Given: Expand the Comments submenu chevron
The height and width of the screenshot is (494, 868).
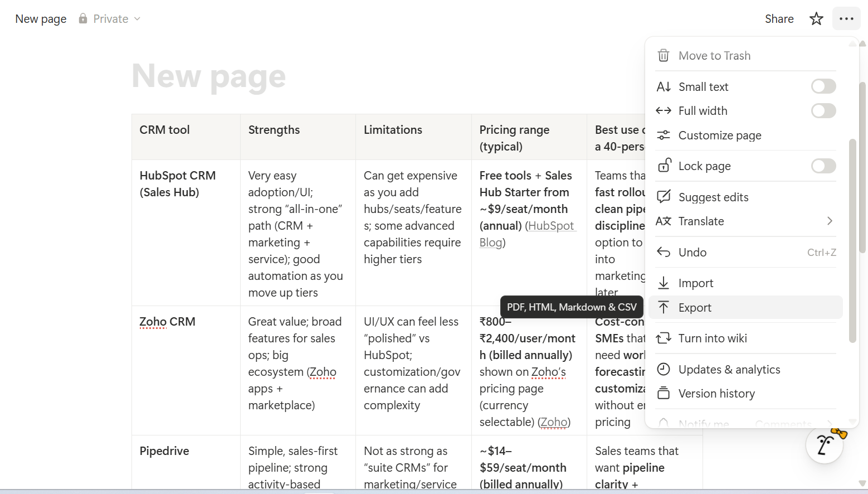Looking at the screenshot, I should click(830, 423).
